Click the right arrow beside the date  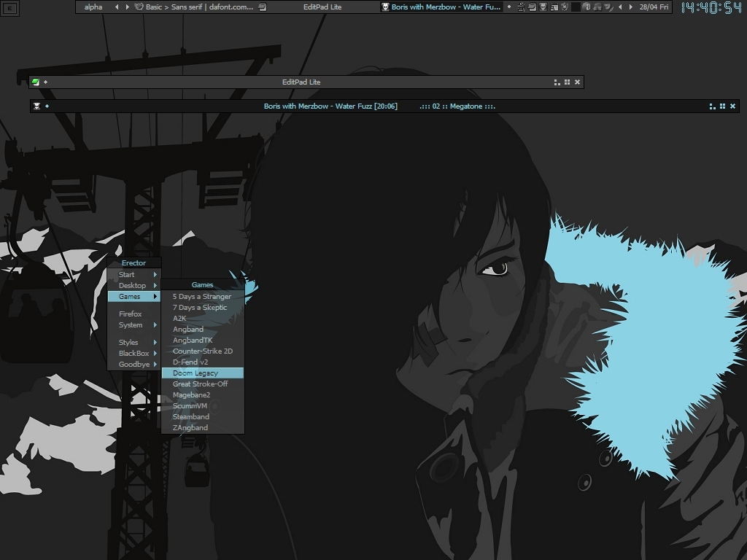[x=631, y=7]
